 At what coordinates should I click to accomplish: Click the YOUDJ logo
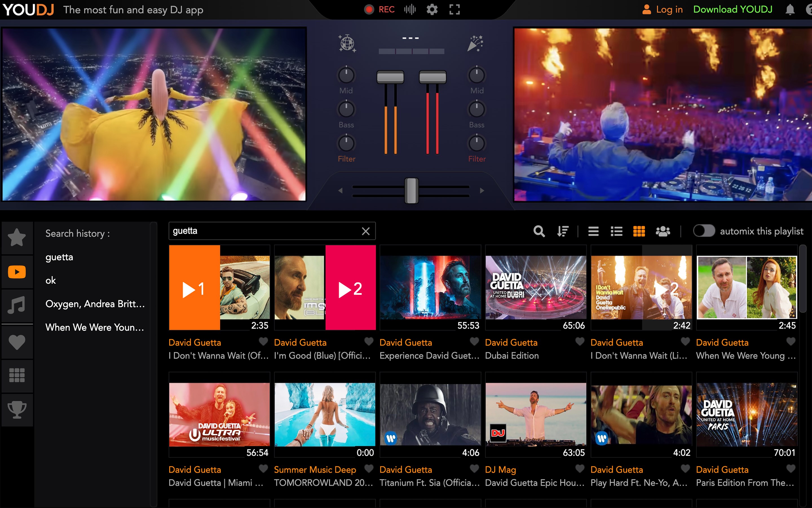[28, 10]
